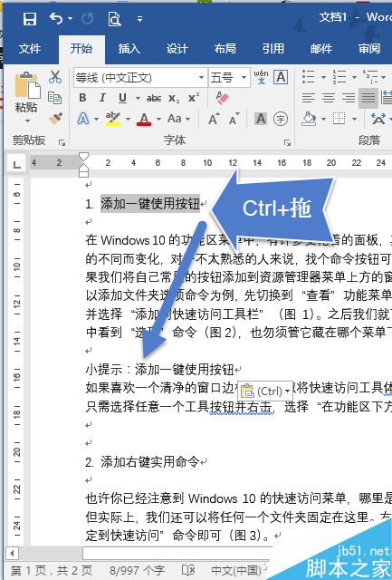
Task: Click the Asian layout icon in the paragraph group
Action: point(378,119)
